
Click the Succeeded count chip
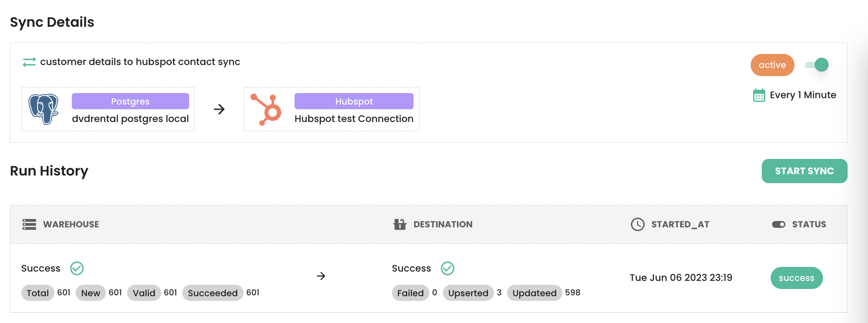pos(213,293)
